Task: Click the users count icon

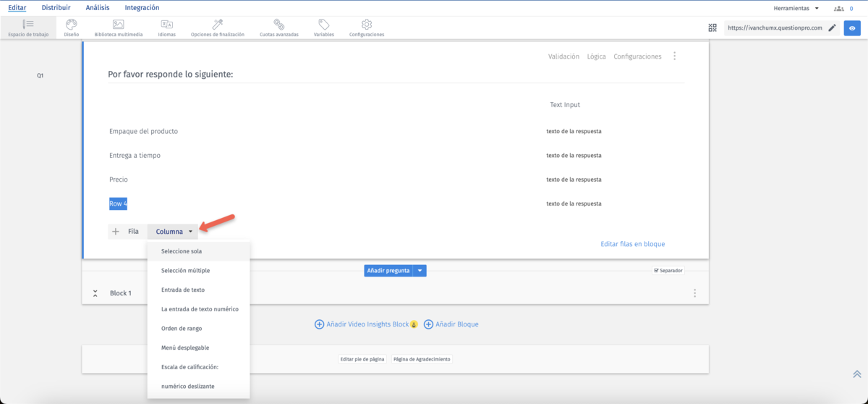Action: pos(839,9)
